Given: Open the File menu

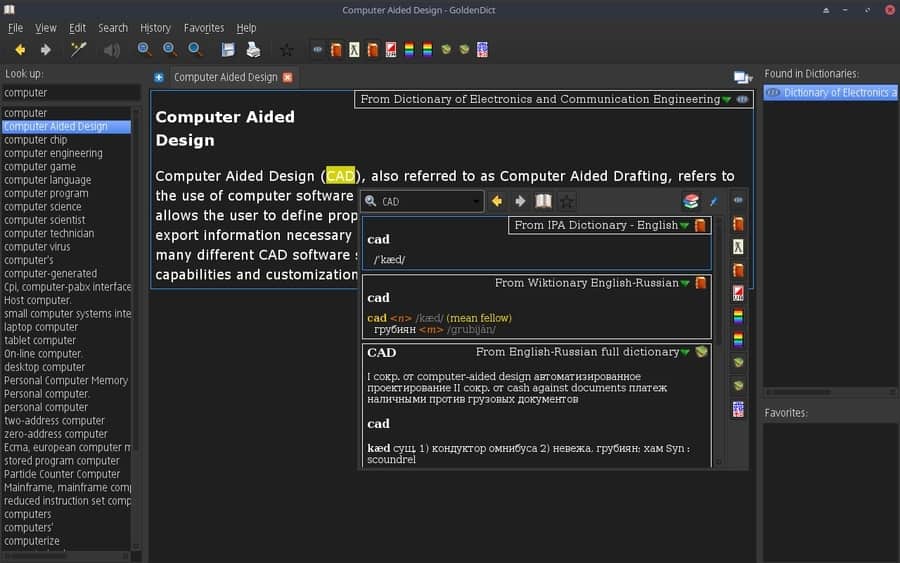Looking at the screenshot, I should click(15, 28).
